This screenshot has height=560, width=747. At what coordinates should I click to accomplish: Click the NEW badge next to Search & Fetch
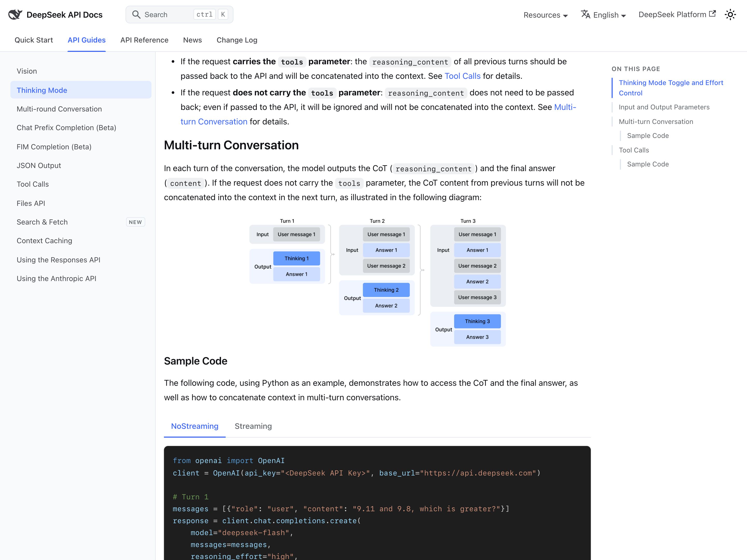click(135, 222)
